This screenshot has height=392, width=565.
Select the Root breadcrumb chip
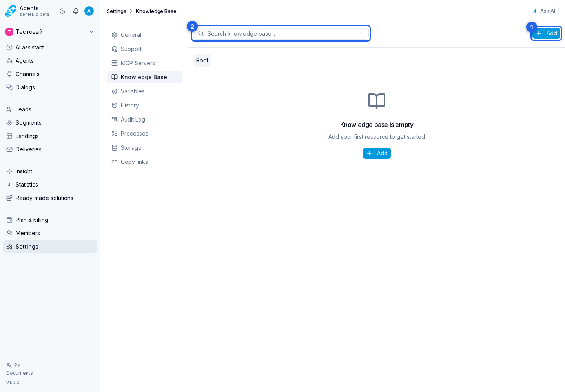tap(202, 60)
